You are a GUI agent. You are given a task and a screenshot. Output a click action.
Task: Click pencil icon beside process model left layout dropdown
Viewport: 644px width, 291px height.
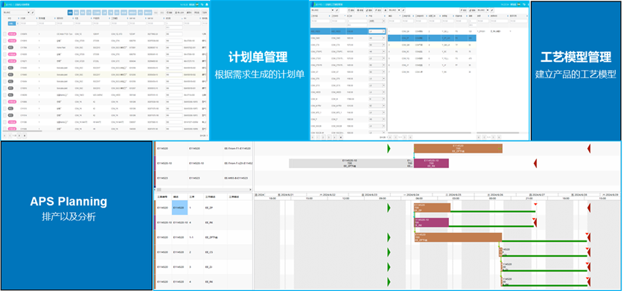tap(337, 10)
